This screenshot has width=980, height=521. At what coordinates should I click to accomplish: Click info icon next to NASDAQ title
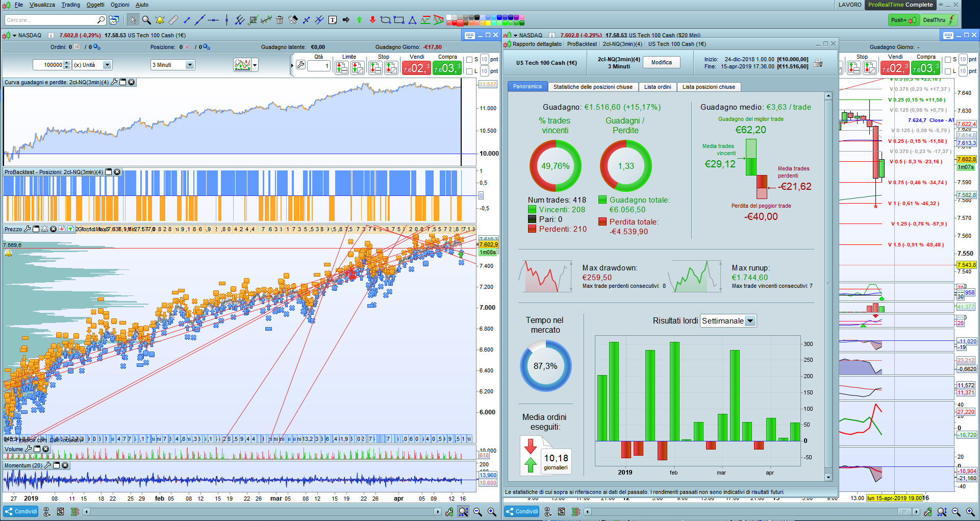51,35
